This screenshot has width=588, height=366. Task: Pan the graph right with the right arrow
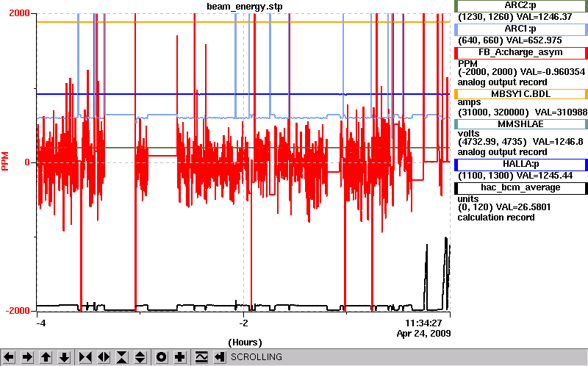(x=27, y=357)
